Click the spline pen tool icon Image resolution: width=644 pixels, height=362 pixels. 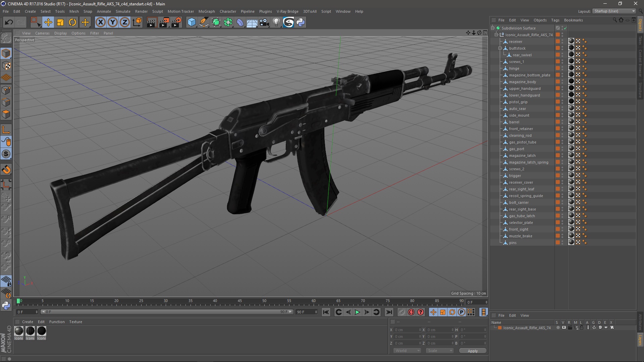click(204, 22)
